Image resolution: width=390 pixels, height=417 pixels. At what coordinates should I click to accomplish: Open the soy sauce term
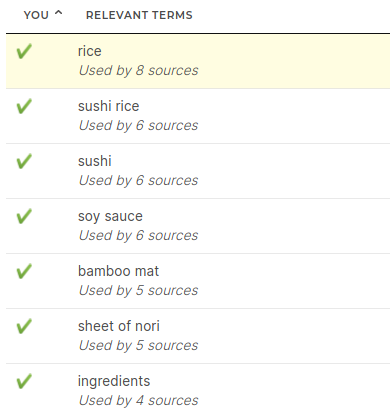[110, 216]
